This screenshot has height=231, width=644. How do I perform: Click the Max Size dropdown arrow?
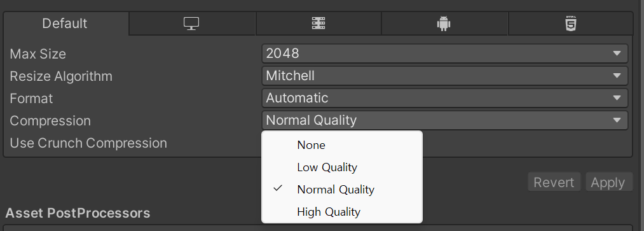[617, 53]
